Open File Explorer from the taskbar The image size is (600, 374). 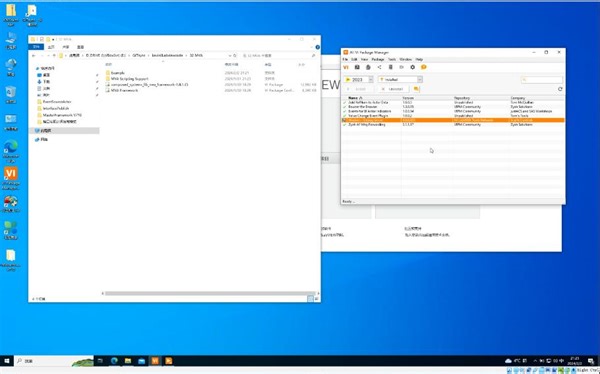[128, 361]
